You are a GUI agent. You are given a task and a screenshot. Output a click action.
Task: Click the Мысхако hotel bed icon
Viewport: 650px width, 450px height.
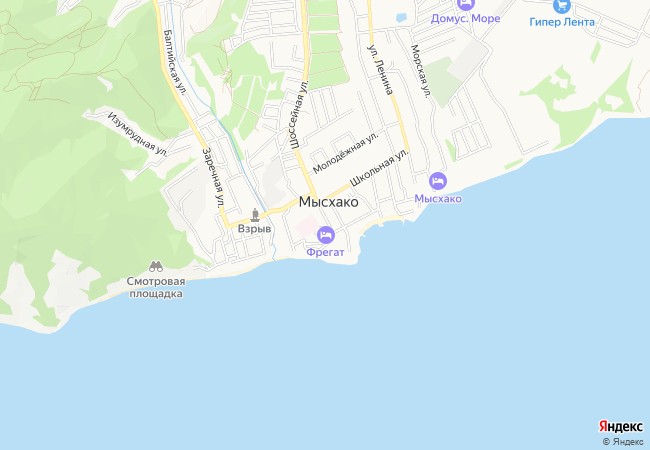pyautogui.click(x=438, y=181)
